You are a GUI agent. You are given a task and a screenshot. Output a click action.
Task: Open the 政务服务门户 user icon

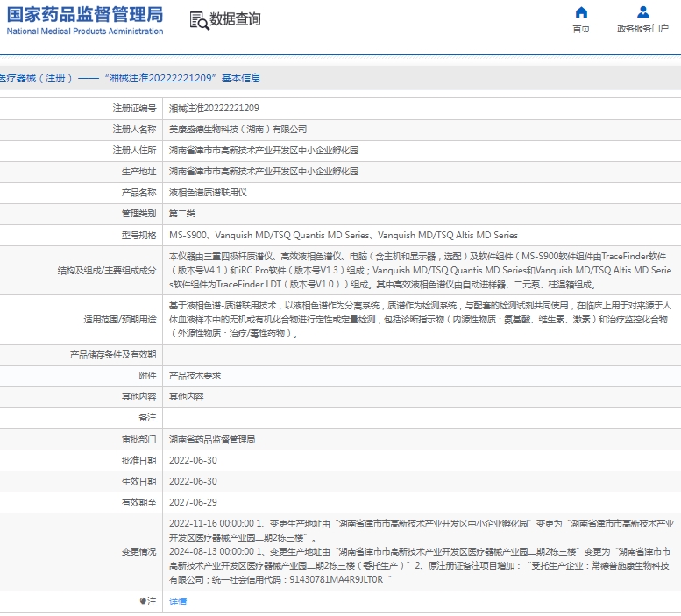[x=643, y=12]
